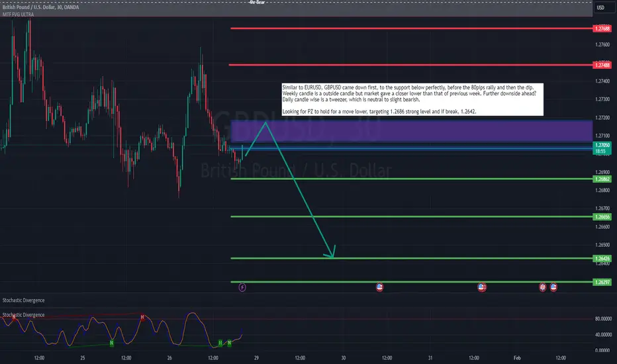Click the 4hr-Bear label at top

pyautogui.click(x=257, y=3)
